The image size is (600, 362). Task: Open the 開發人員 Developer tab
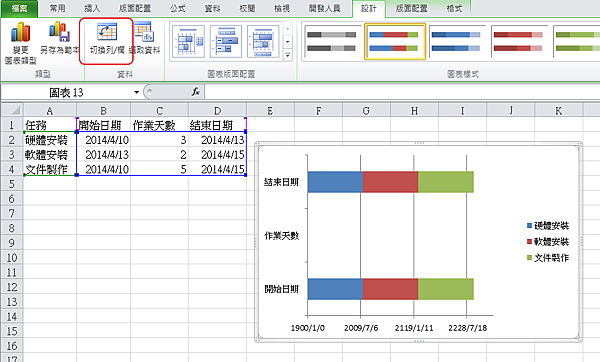324,8
